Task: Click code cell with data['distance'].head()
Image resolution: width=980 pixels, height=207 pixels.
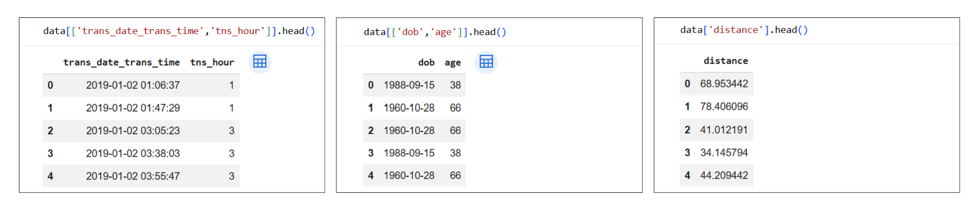Action: click(744, 30)
